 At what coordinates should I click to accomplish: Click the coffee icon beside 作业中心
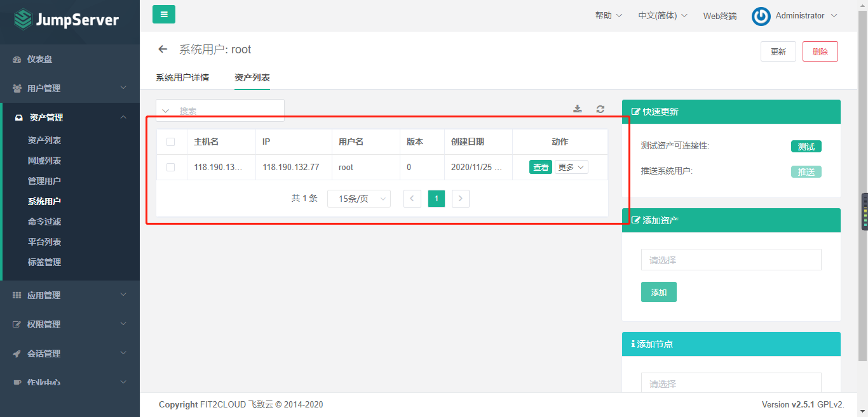tap(17, 383)
